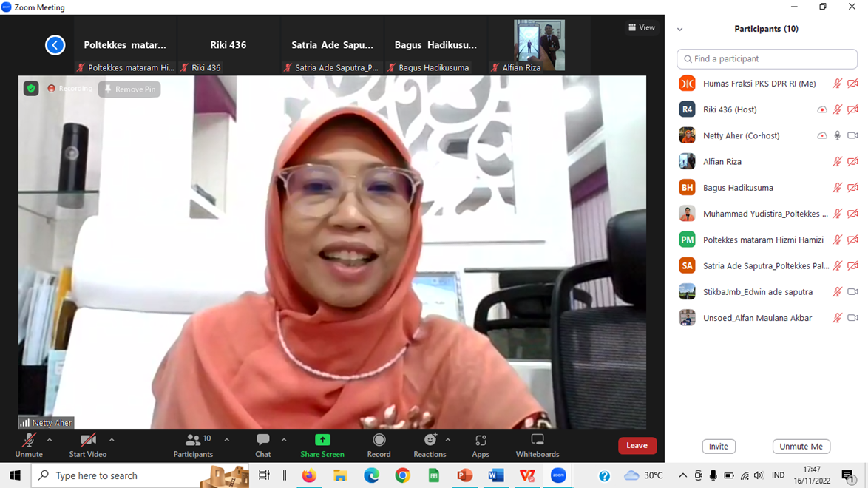Open Windows Start menu
The height and width of the screenshot is (488, 868).
click(15, 476)
